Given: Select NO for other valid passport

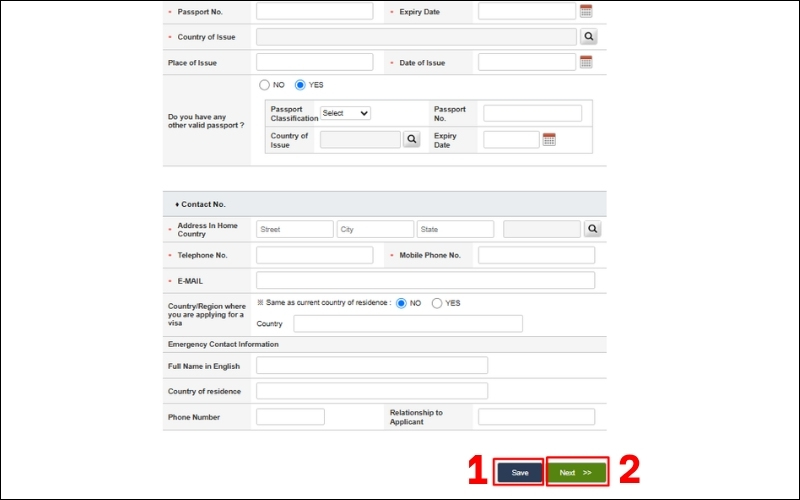Looking at the screenshot, I should tap(264, 85).
